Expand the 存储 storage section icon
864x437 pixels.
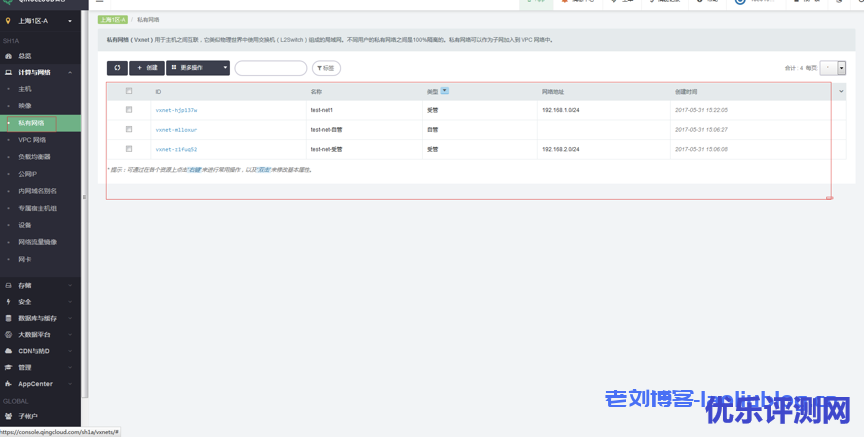point(9,285)
